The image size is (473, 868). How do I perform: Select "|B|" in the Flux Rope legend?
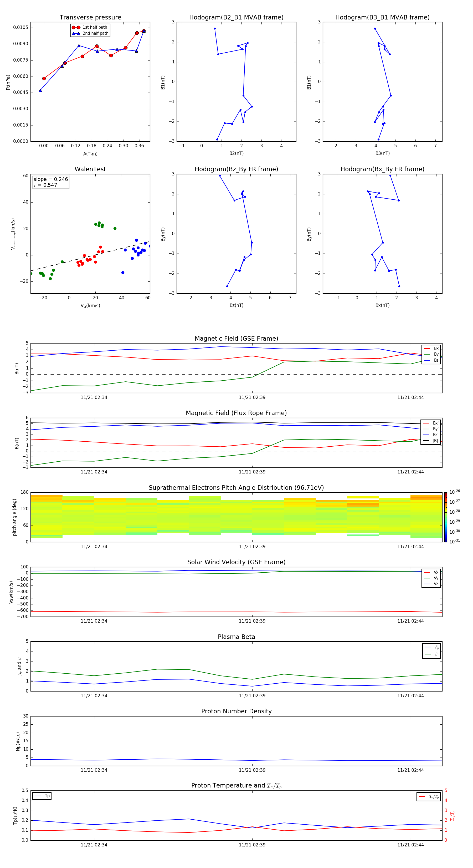coord(431,441)
